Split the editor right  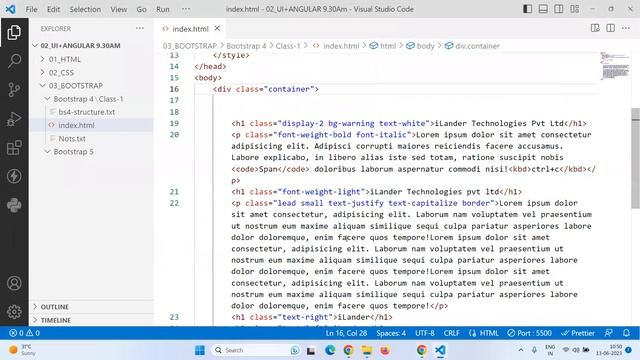coord(611,28)
